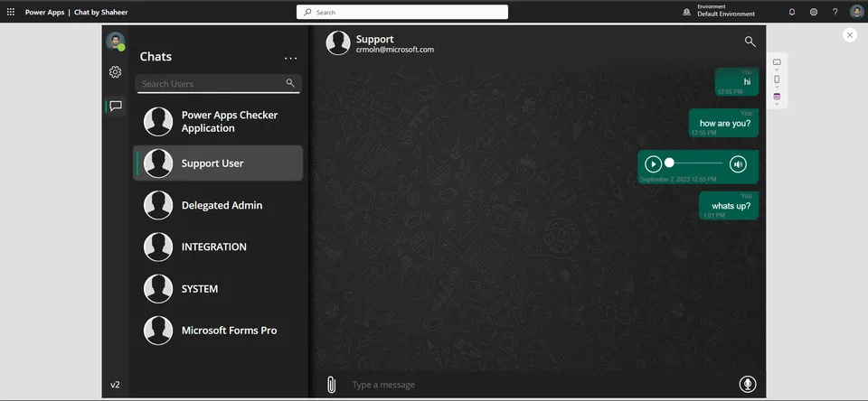868x401 pixels.
Task: Click the notifications bell icon
Action: pyautogui.click(x=792, y=12)
